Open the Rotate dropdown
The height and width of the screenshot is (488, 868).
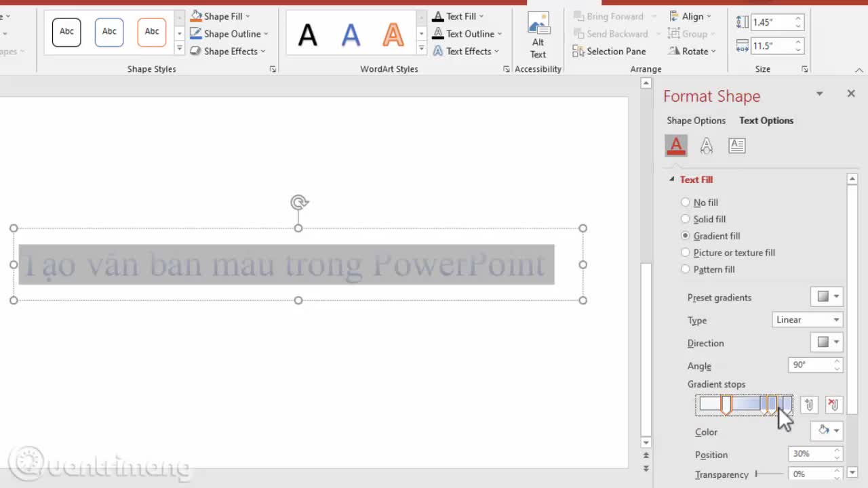[692, 52]
